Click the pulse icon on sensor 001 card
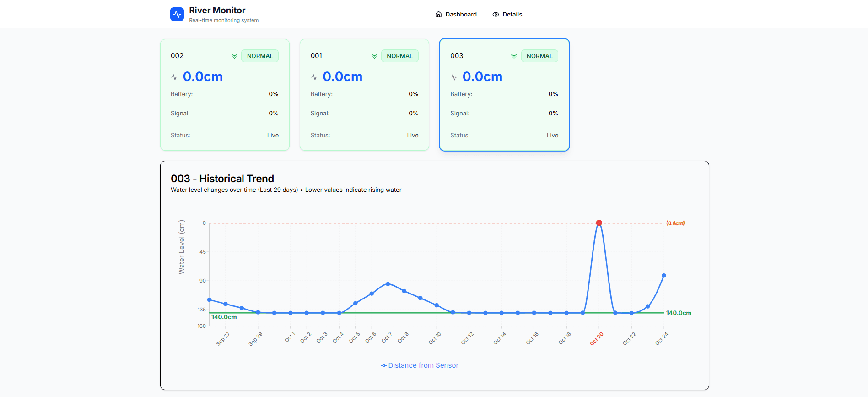The height and width of the screenshot is (397, 868). click(x=314, y=77)
